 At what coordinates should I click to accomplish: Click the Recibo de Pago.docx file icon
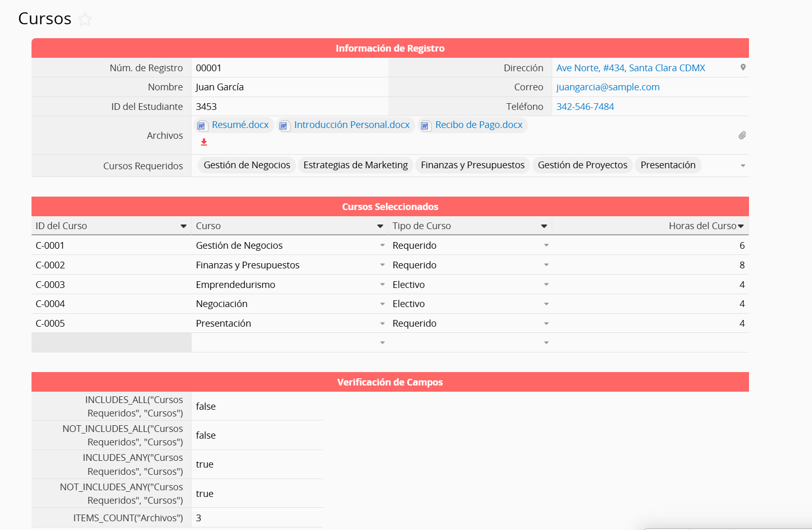point(425,125)
